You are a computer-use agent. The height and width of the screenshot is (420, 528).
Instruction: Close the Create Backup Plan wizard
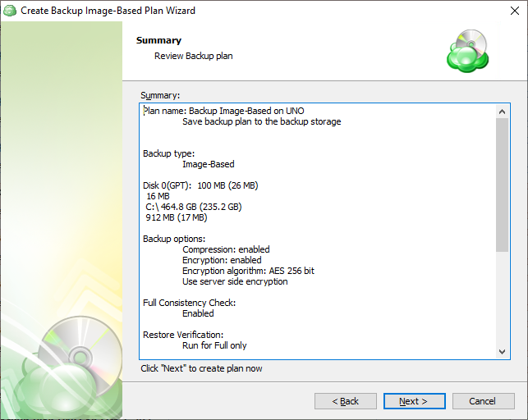[x=507, y=11]
